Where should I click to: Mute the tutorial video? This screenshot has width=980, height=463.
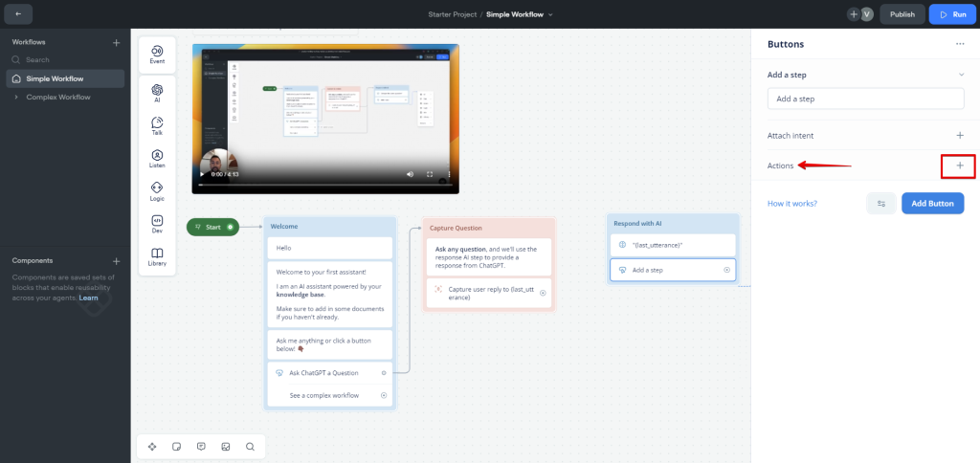coord(410,174)
